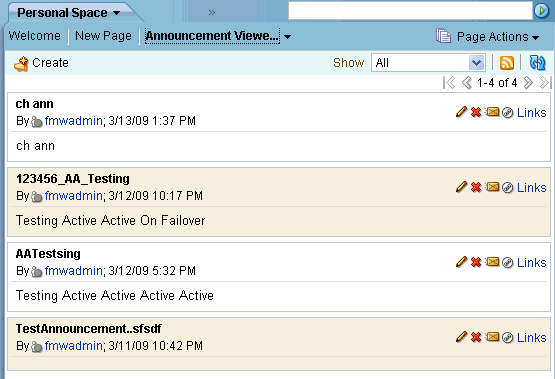Image resolution: width=555 pixels, height=379 pixels.
Task: Send mail for 123456_AA_Testing announcement
Action: [x=492, y=187]
